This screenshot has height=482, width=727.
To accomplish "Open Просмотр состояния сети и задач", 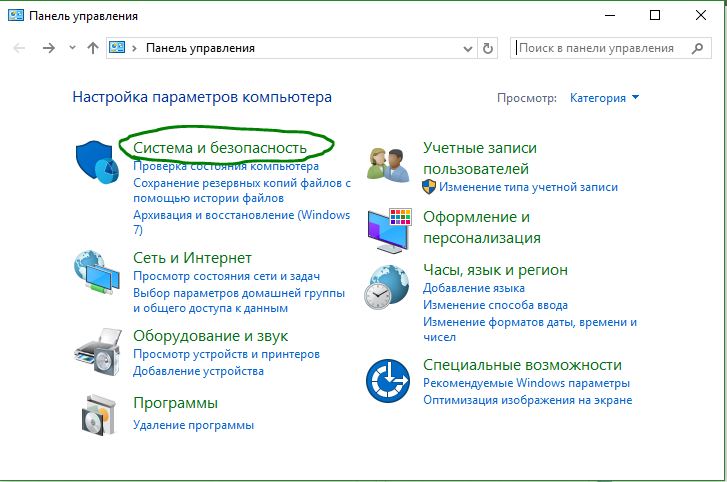I will point(226,276).
